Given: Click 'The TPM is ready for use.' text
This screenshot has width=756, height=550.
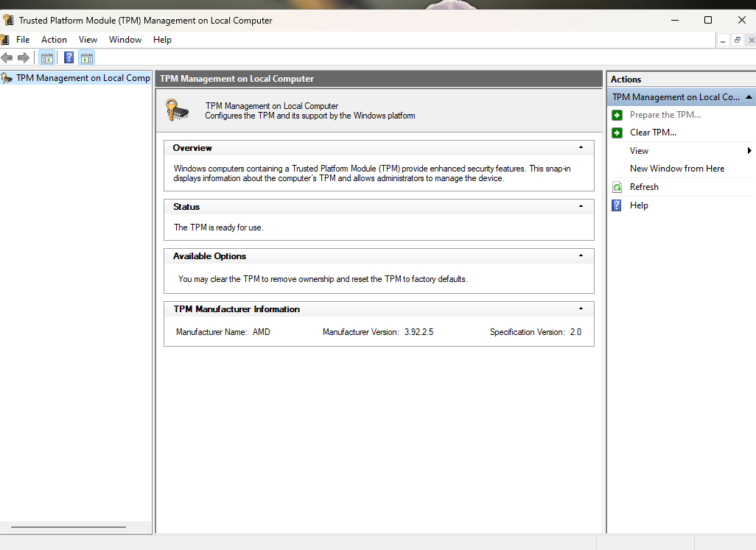Looking at the screenshot, I should (218, 228).
